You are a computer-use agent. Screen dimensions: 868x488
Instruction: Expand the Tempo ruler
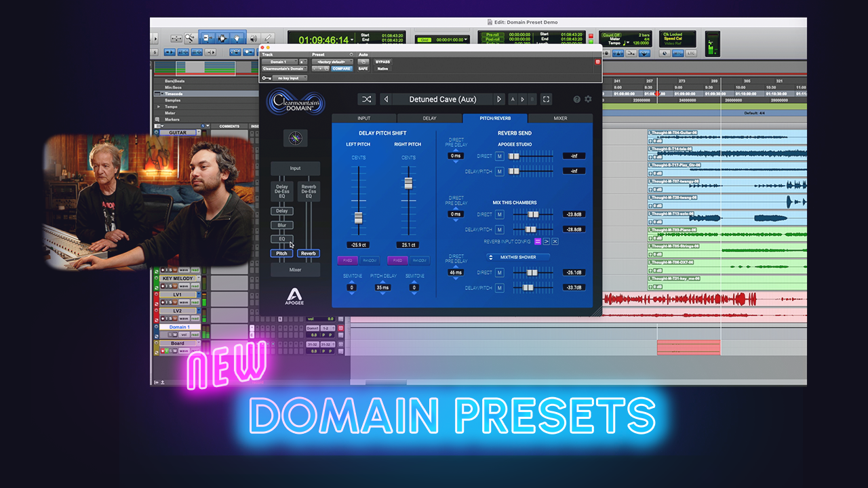[159, 106]
